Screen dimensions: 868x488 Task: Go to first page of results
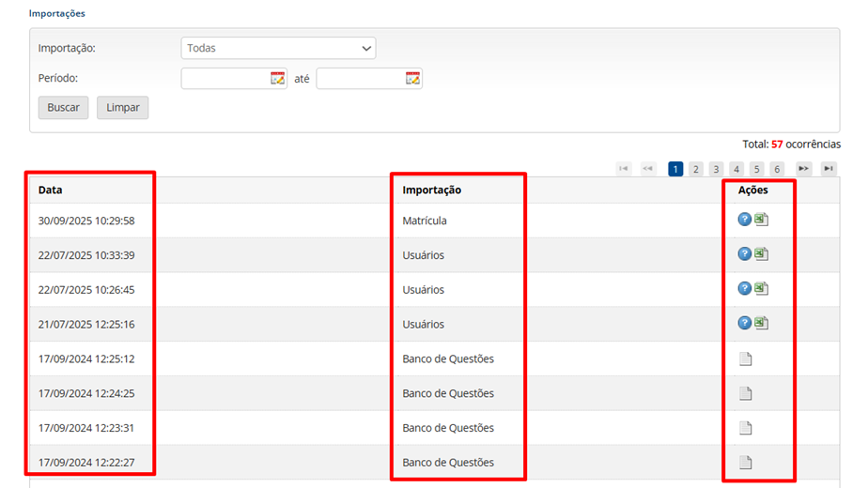(x=624, y=169)
